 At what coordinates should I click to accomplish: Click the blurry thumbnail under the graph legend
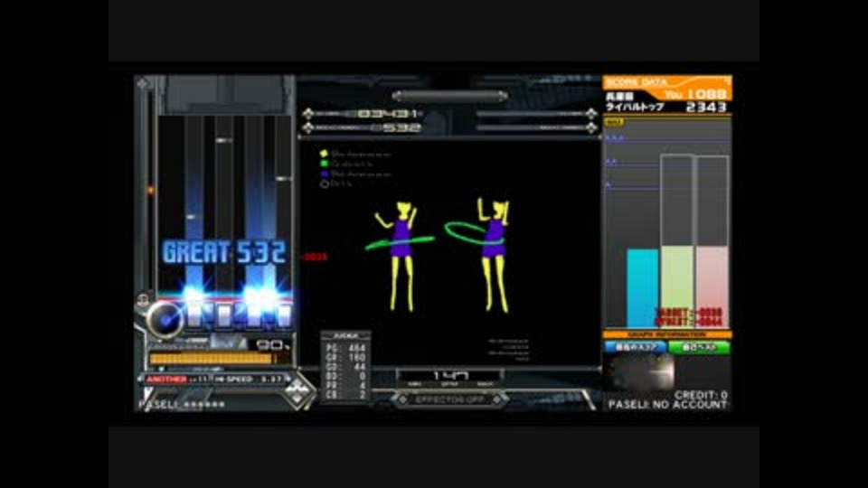[639, 372]
